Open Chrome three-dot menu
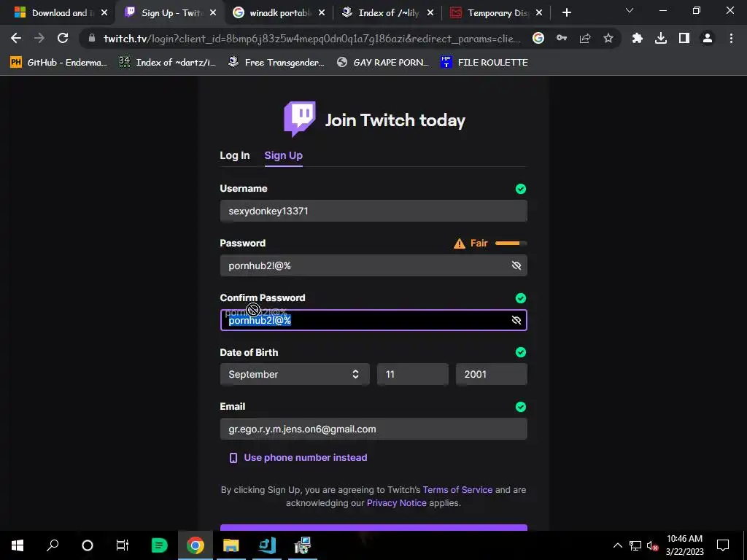Viewport: 747px width, 560px height. click(731, 38)
